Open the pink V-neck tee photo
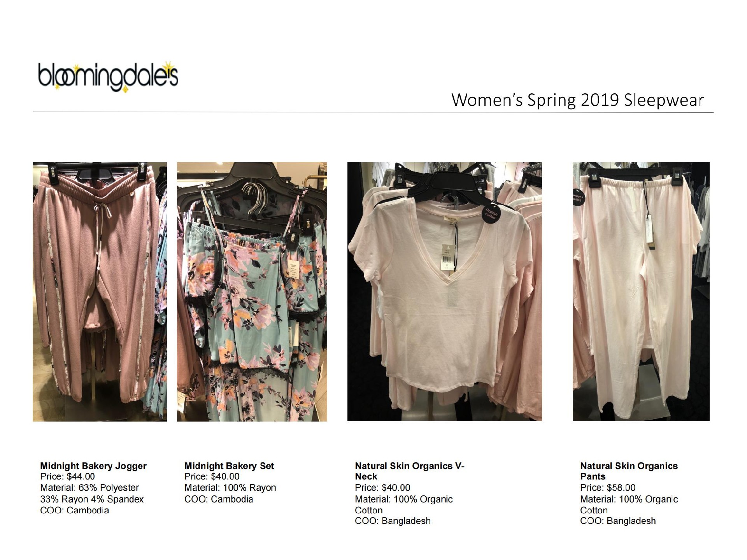747x560 pixels. 444,291
